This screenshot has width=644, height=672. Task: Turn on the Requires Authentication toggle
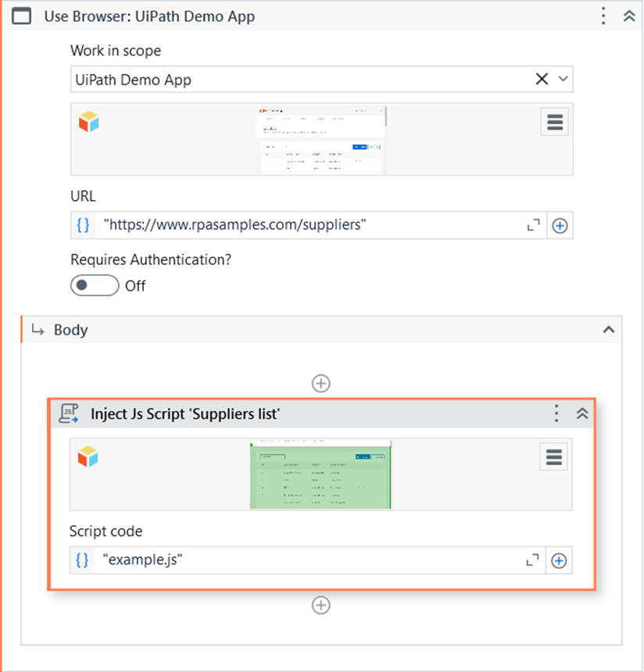(x=94, y=285)
